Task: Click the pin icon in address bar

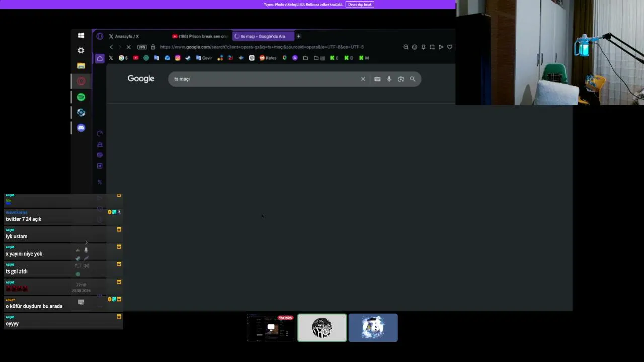Action: point(423,47)
